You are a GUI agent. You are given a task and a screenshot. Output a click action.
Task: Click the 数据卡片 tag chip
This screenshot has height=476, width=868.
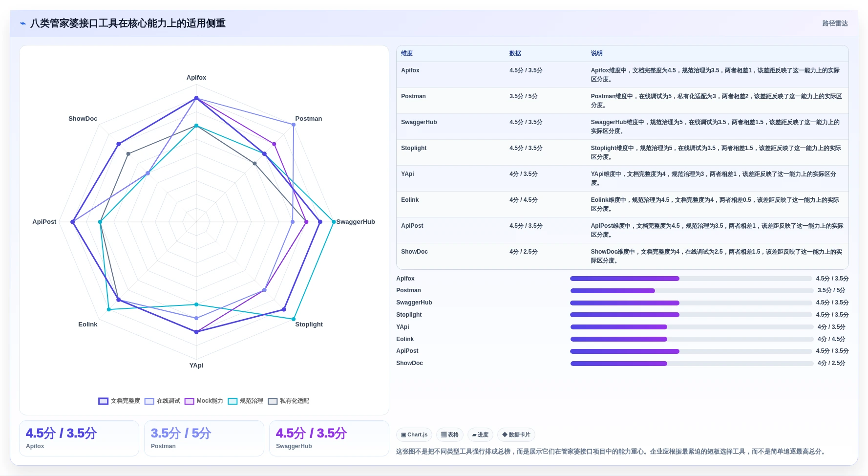point(516,434)
